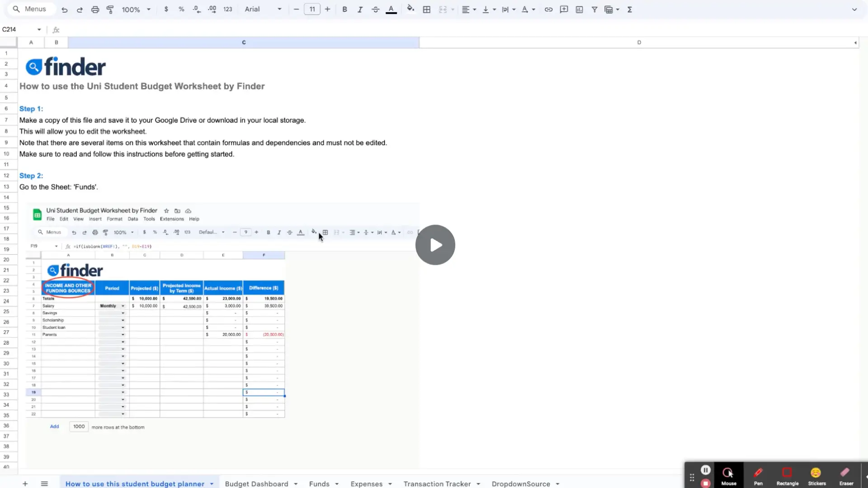Open the fill color picker
Image resolution: width=868 pixels, height=488 pixels.
click(410, 9)
